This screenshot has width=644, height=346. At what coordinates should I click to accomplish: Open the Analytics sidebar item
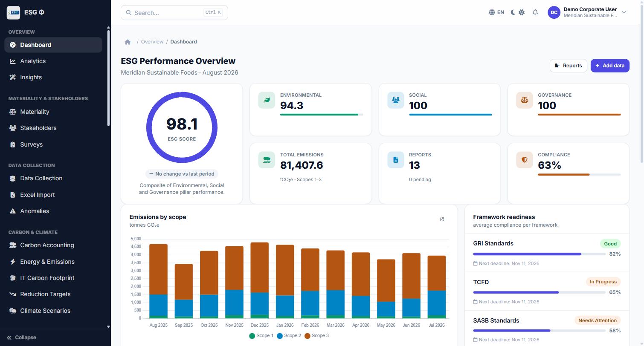pos(53,61)
